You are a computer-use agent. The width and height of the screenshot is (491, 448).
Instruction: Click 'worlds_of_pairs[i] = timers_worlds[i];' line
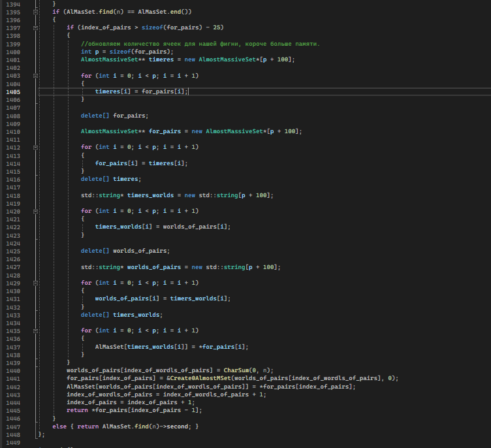click(x=163, y=298)
